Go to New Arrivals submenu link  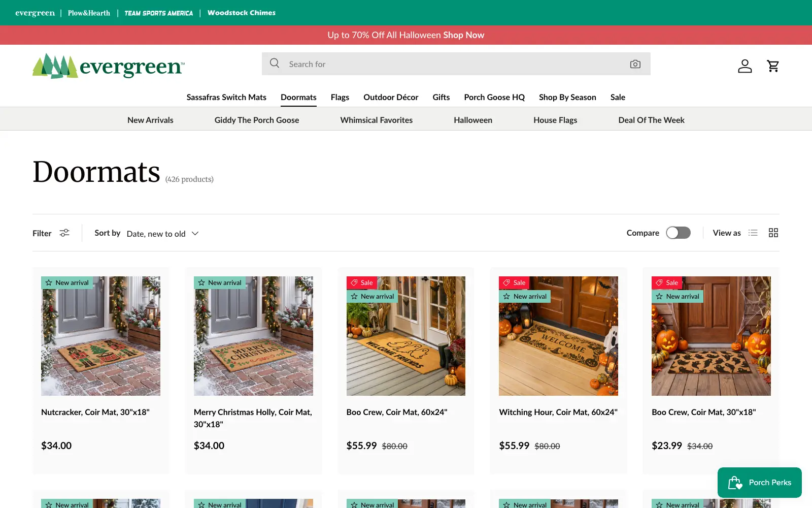150,120
